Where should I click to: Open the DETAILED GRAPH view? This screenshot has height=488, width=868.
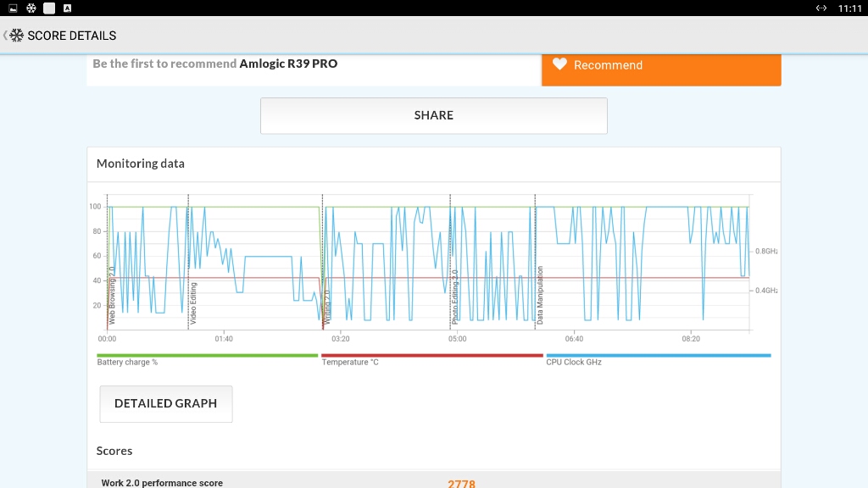166,404
